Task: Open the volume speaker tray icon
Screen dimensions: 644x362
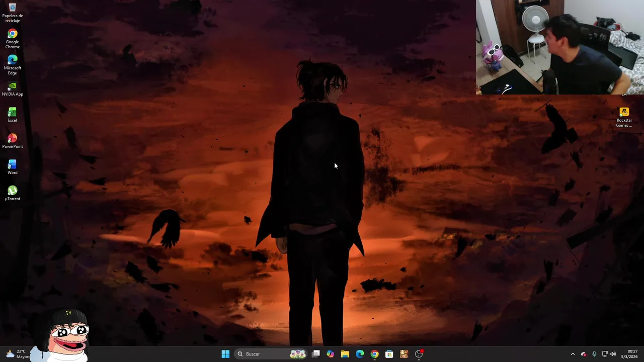Action: coord(613,354)
